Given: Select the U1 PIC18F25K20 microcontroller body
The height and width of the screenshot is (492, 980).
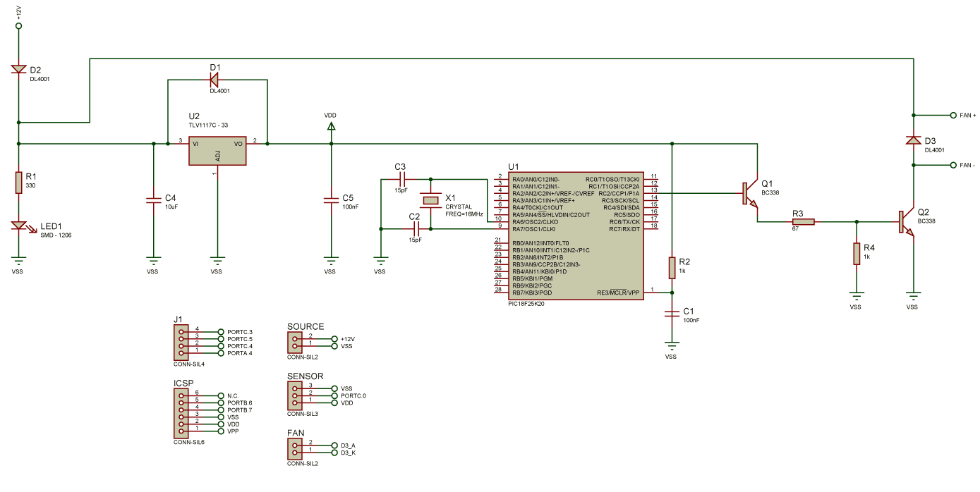Looking at the screenshot, I should [577, 235].
